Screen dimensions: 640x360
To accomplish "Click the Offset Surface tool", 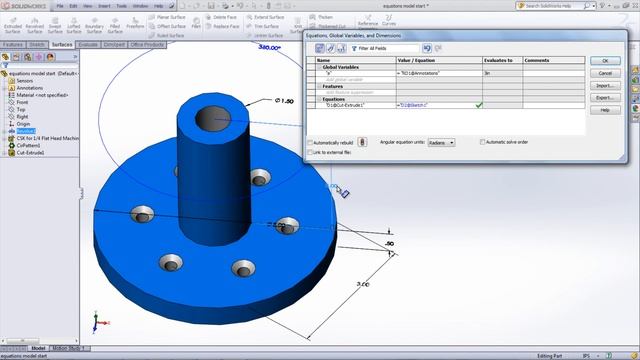I will (167, 26).
